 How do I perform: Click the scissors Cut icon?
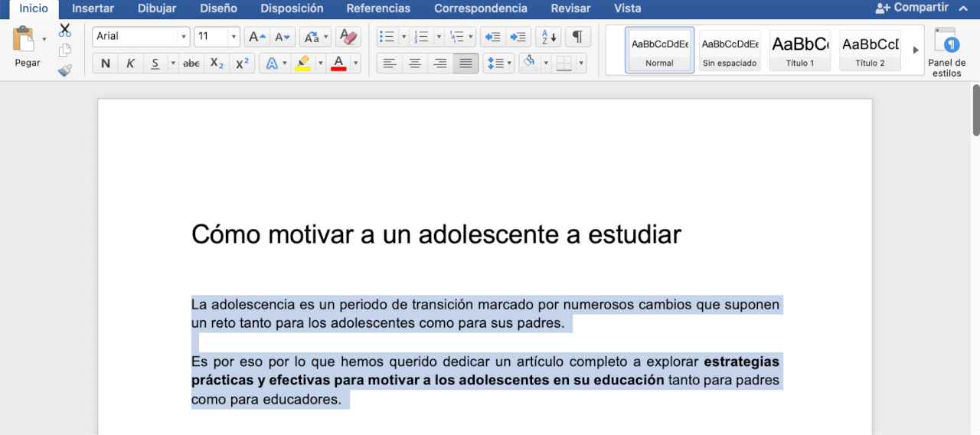[65, 31]
